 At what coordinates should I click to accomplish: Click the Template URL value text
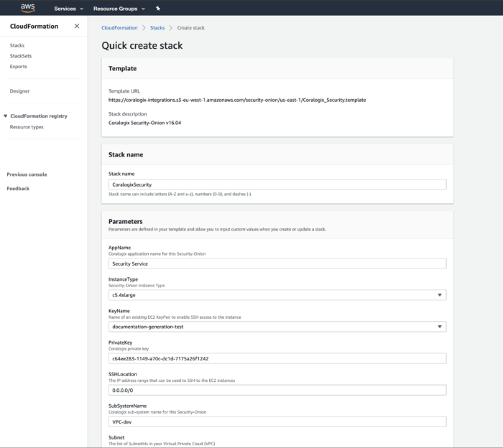tap(237, 100)
